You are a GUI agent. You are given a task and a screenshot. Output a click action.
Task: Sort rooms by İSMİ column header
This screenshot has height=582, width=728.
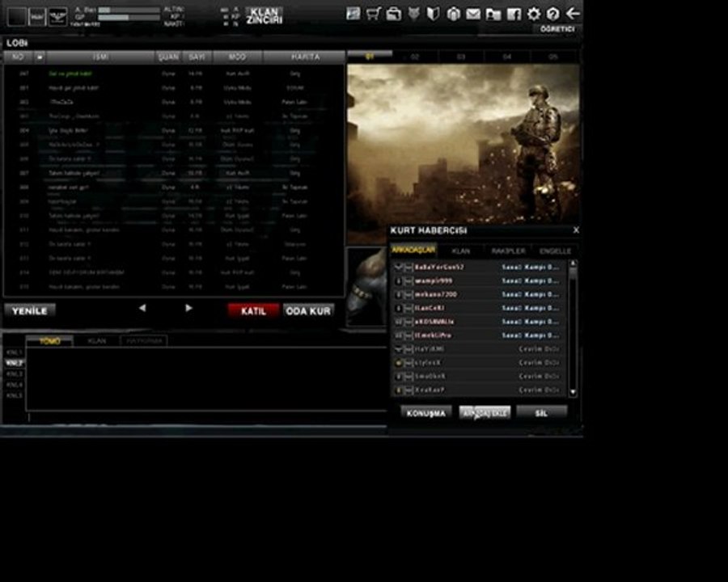point(100,57)
